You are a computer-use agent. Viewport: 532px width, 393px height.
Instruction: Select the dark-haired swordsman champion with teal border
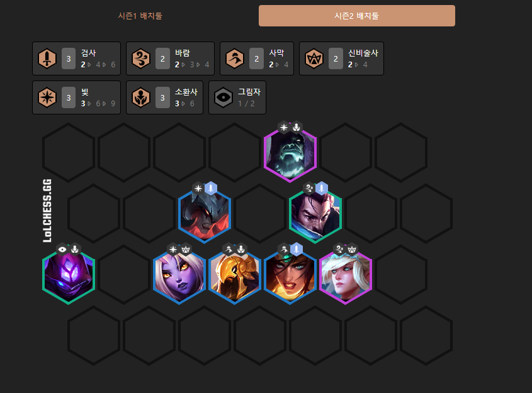point(315,214)
